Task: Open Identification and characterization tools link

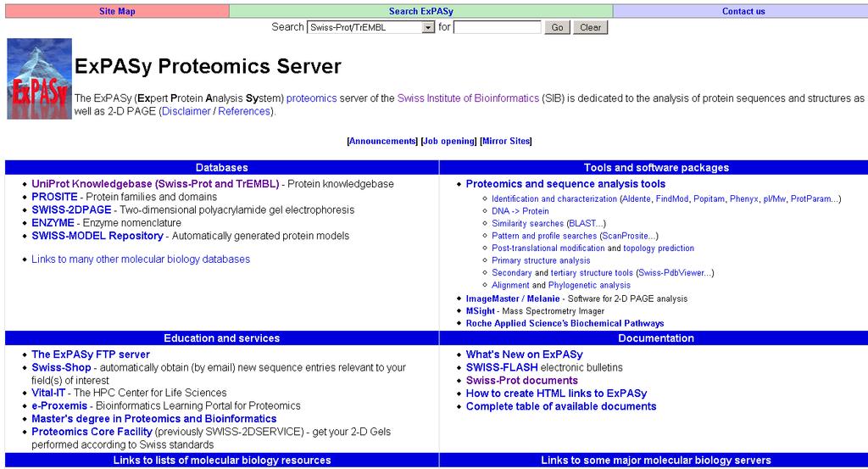Action: click(554, 198)
